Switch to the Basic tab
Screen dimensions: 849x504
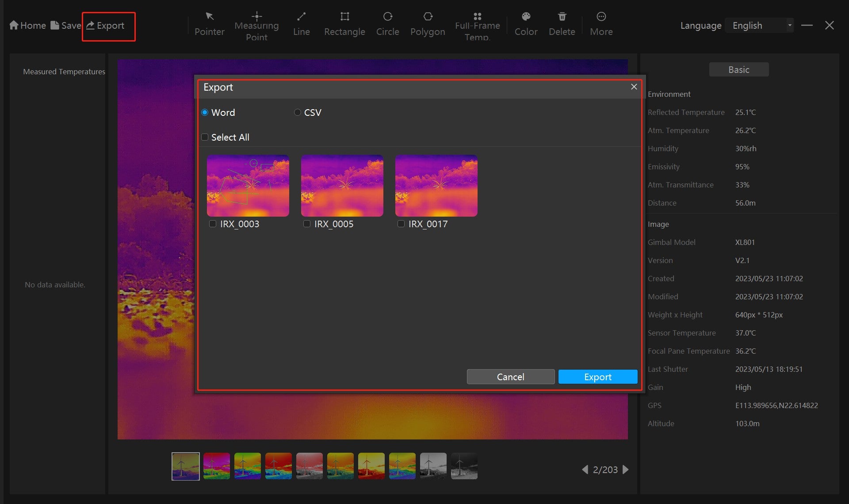coord(738,69)
